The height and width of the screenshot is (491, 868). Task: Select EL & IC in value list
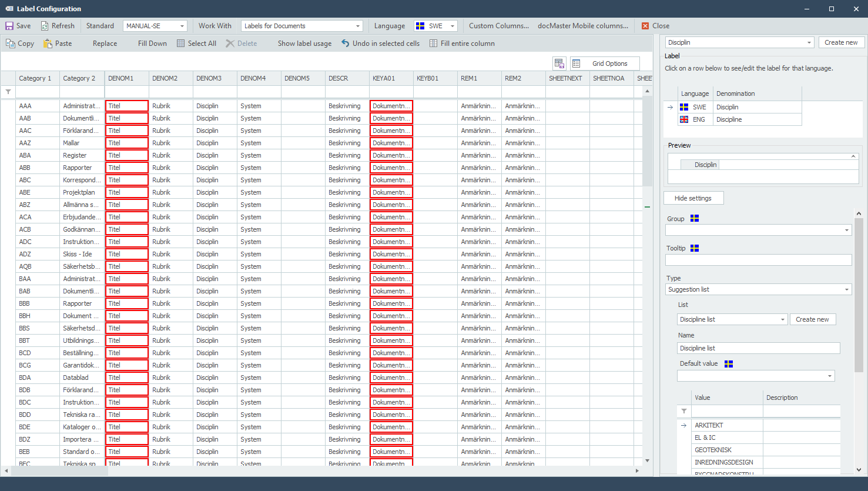[727, 437]
